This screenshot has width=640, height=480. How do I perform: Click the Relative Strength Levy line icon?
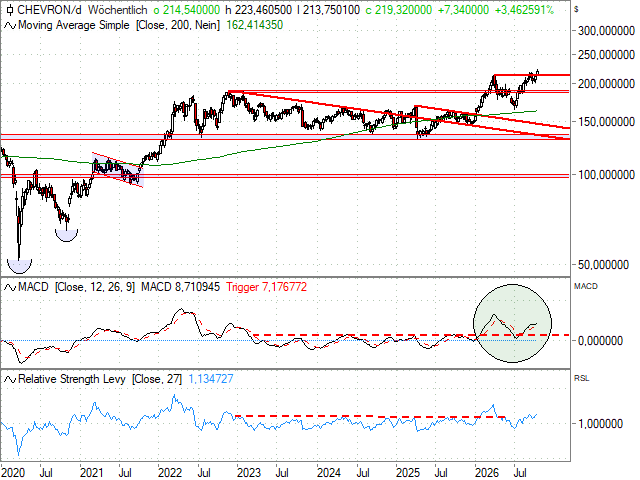coord(10,380)
